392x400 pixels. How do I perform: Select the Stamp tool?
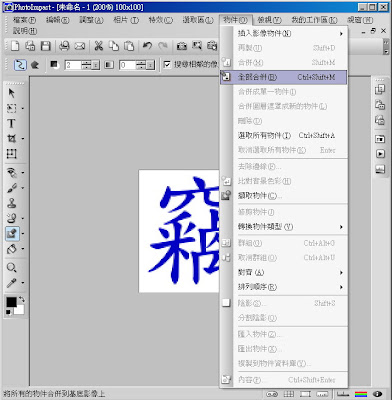pos(12,203)
